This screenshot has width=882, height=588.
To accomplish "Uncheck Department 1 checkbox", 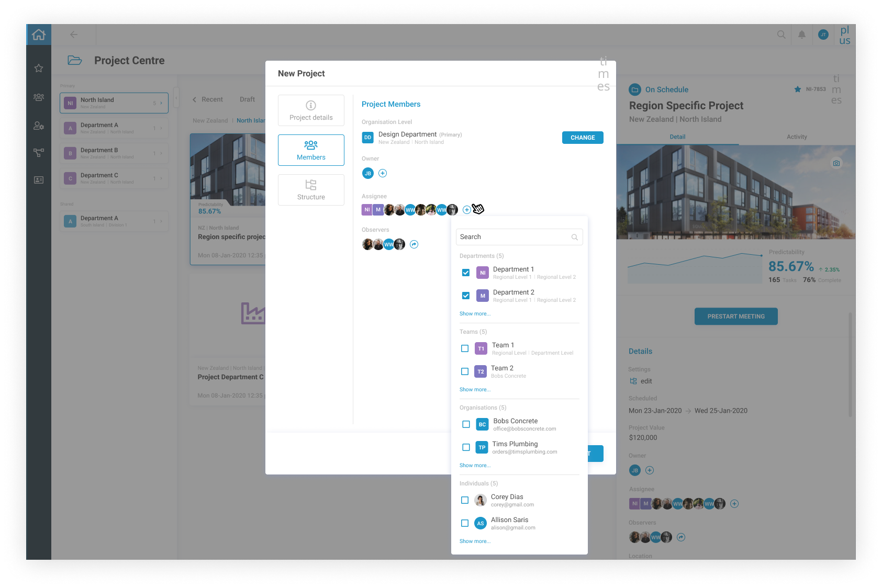I will tap(466, 273).
